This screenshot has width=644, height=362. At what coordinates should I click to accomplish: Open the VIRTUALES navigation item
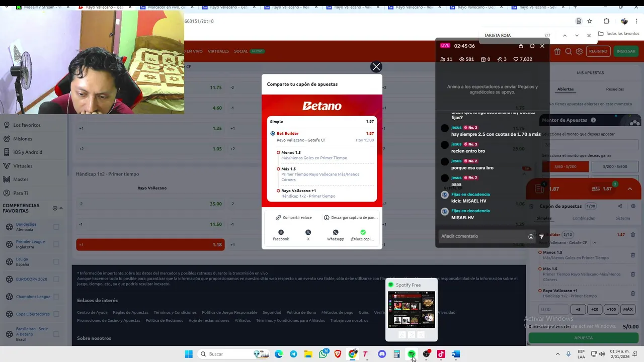pos(218,51)
